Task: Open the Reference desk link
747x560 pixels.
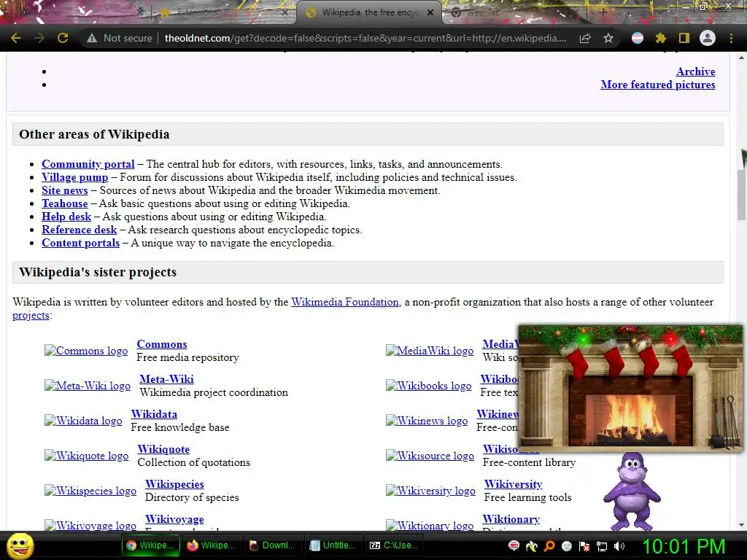Action: click(79, 230)
